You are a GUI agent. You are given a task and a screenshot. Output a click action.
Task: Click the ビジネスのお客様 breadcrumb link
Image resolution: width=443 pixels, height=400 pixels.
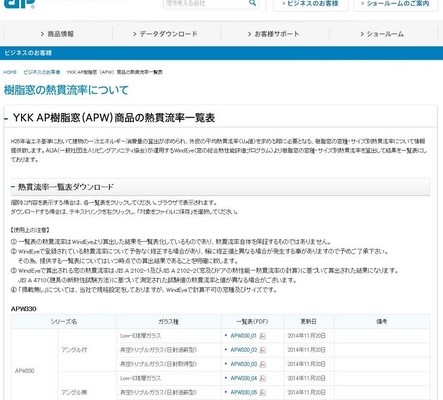[42, 72]
